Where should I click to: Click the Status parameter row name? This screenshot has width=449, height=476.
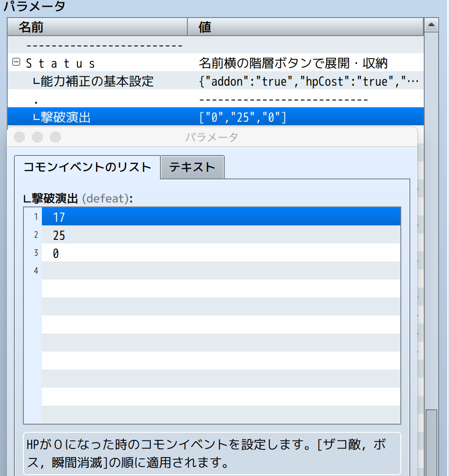[x=61, y=63]
